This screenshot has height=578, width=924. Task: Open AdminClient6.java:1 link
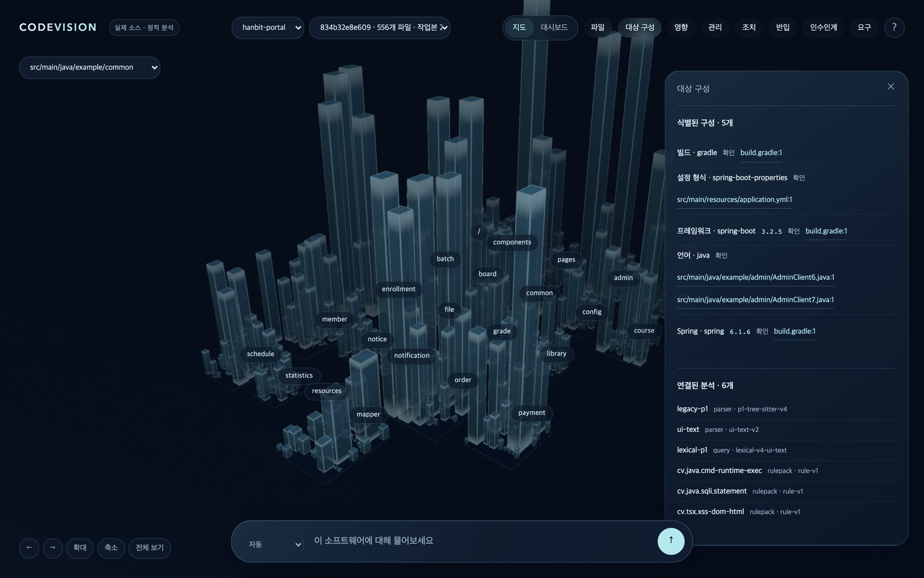(x=755, y=277)
